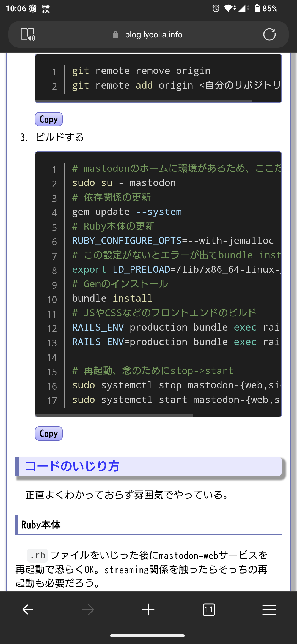297x644 pixels.
Task: Tap RUBY_CONFIGURE_OPTS line in code
Action: (177, 241)
